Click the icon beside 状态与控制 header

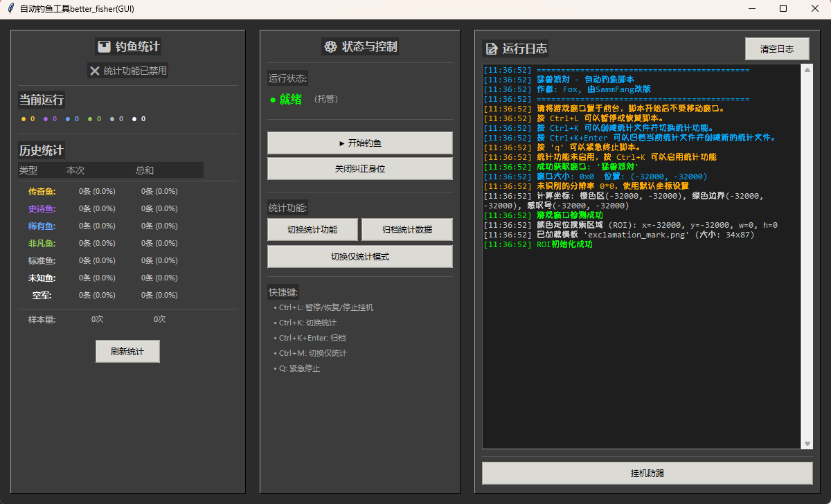pos(330,47)
